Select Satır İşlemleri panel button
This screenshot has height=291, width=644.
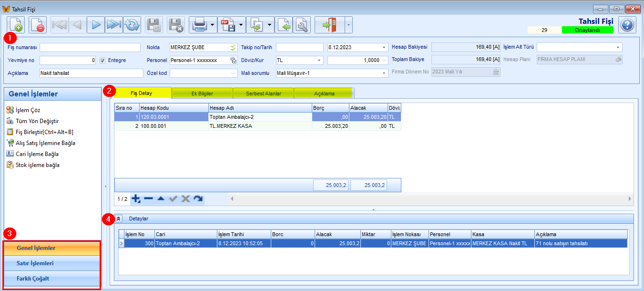(52, 263)
